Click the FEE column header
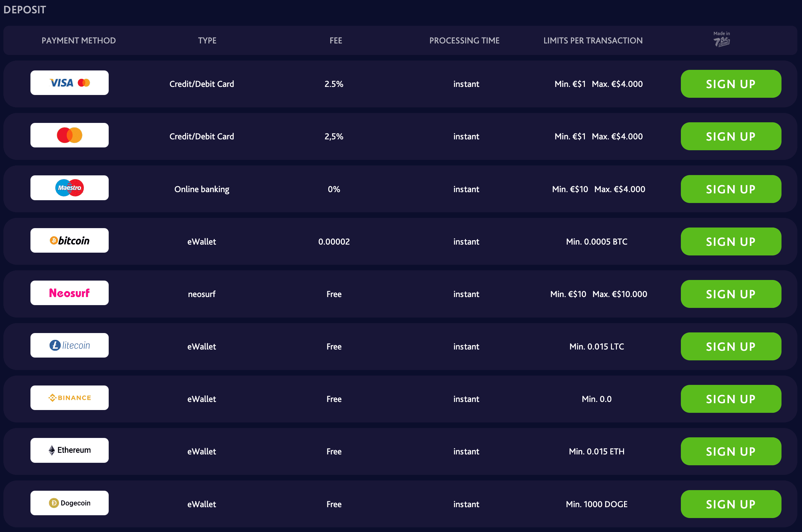Viewport: 802px width, 532px height. tap(336, 40)
